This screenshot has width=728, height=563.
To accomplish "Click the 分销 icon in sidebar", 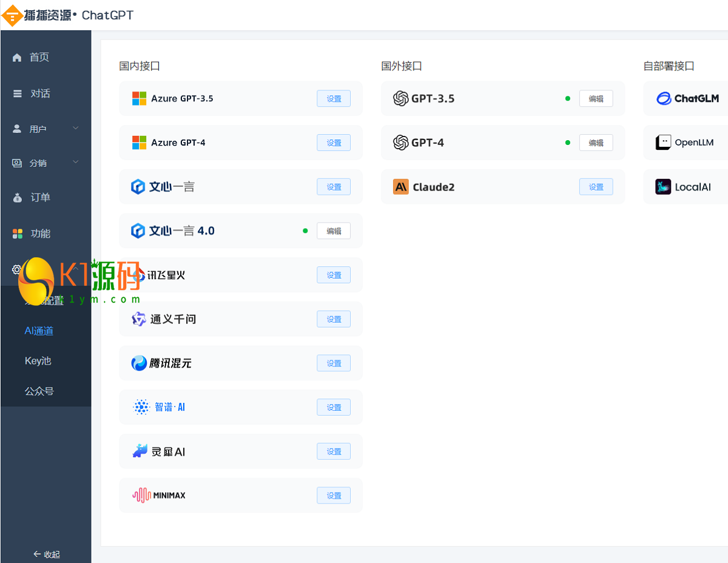I will (17, 163).
